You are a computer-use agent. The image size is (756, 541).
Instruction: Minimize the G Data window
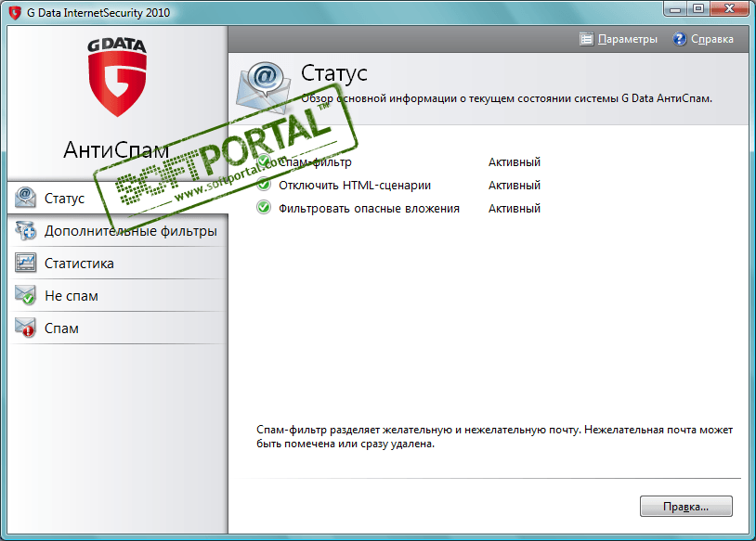coord(675,8)
